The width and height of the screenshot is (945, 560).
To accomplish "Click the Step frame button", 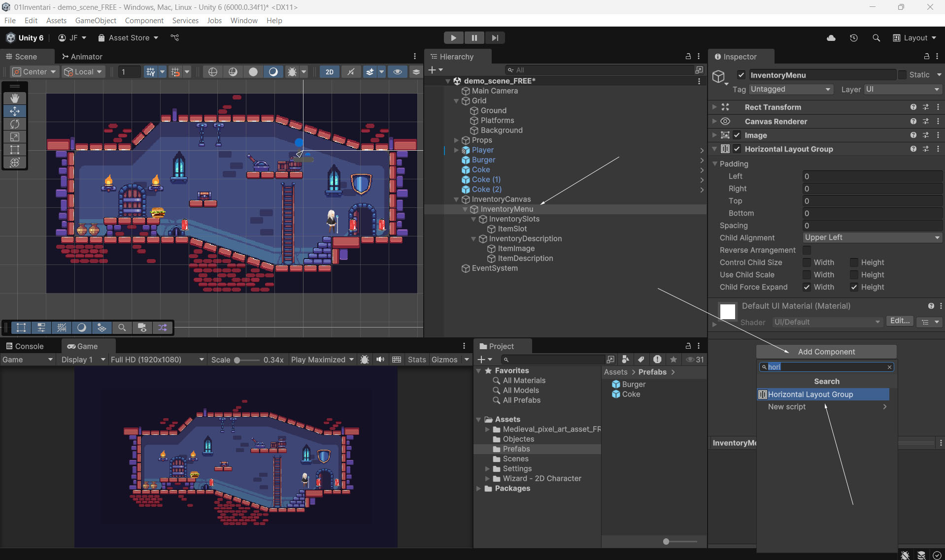I will pyautogui.click(x=495, y=38).
